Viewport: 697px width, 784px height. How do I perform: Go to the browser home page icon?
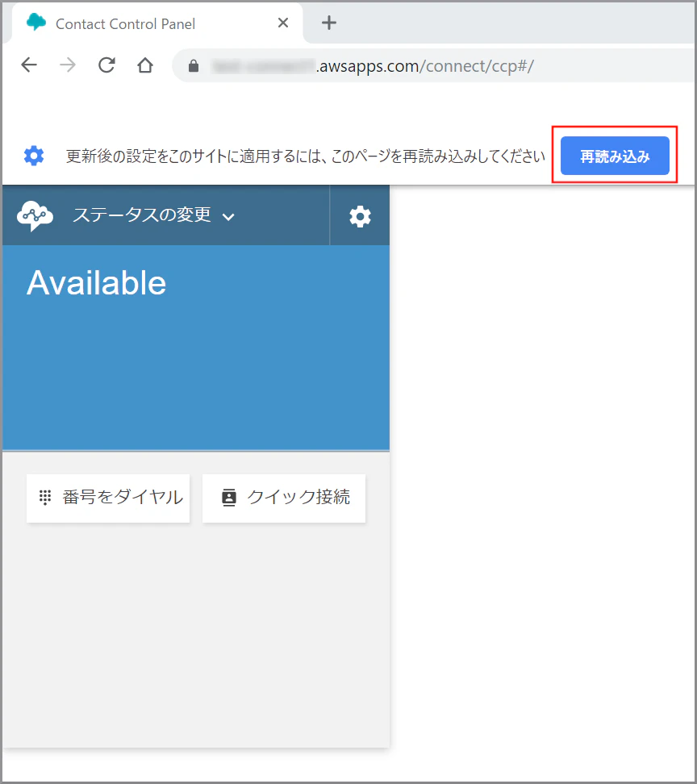(145, 65)
